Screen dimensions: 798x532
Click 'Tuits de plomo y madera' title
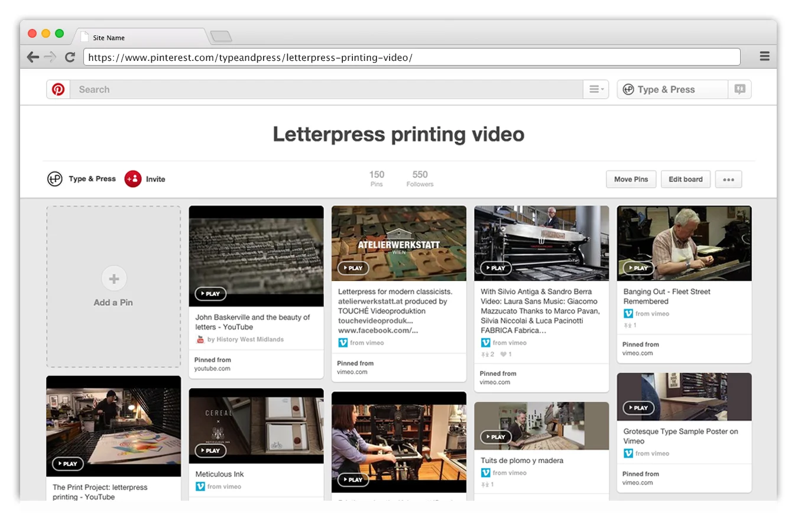(x=522, y=460)
